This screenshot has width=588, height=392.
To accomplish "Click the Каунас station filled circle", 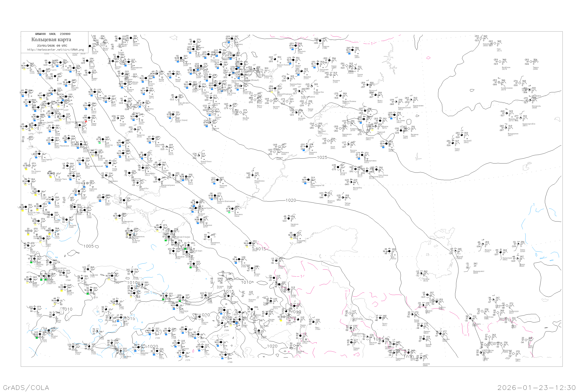I will [87, 61].
